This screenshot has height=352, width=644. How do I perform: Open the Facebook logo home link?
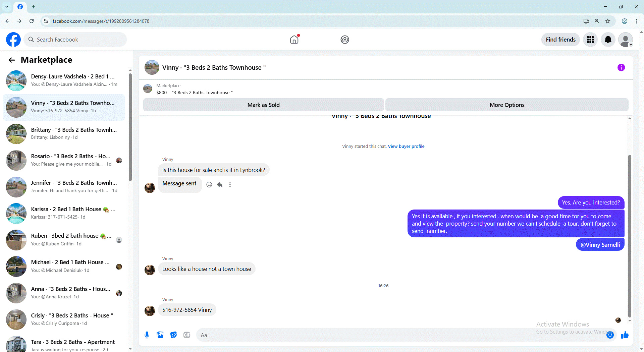(x=13, y=40)
